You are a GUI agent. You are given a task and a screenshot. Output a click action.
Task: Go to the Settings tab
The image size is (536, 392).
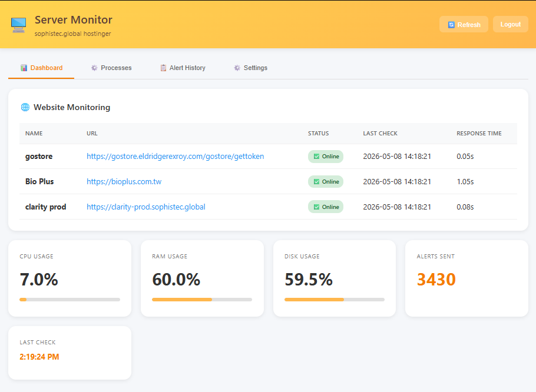250,68
